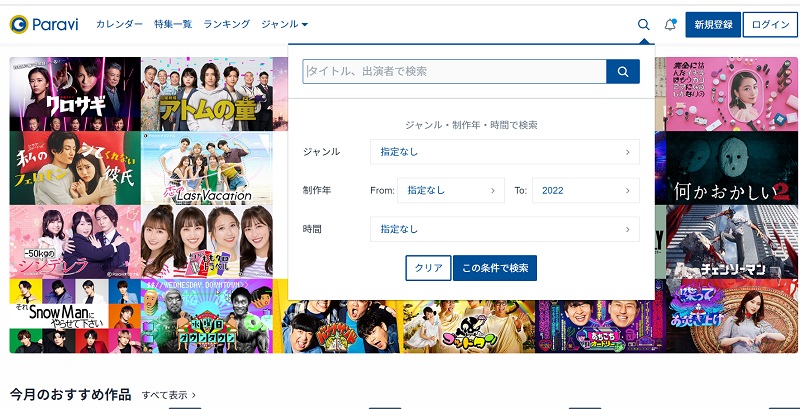This screenshot has width=800, height=409.
Task: Open the クロサギ thumbnail
Action: pos(75,94)
